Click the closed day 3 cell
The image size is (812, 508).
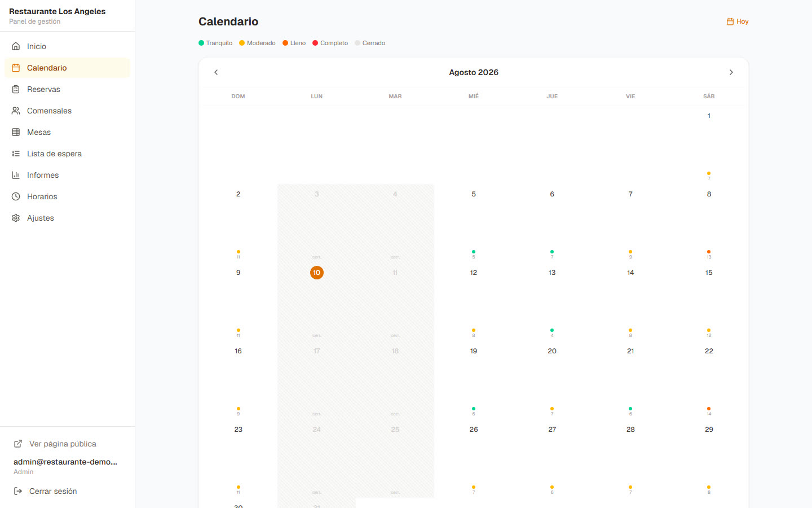(x=317, y=224)
